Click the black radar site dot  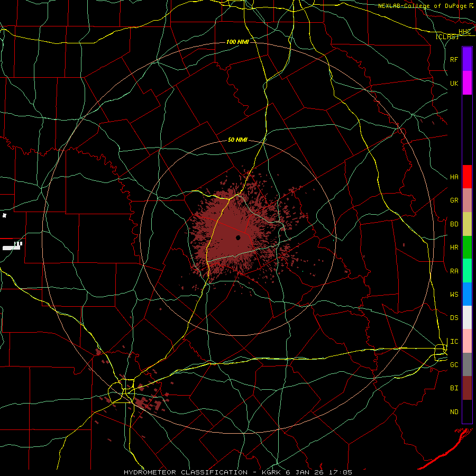click(238, 237)
